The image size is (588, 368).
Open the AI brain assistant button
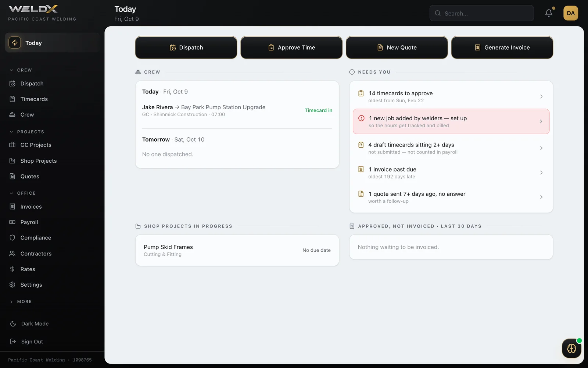(x=571, y=348)
